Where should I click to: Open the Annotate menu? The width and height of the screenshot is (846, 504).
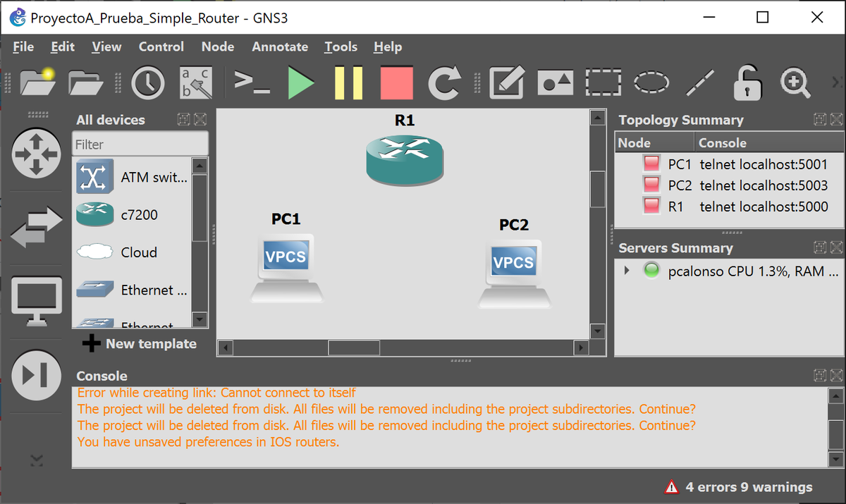[x=280, y=47]
